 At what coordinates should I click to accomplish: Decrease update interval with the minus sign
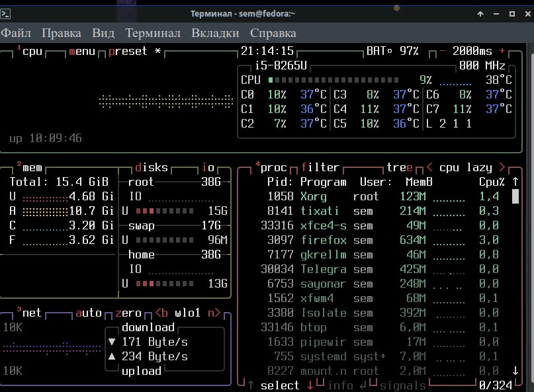[443, 51]
